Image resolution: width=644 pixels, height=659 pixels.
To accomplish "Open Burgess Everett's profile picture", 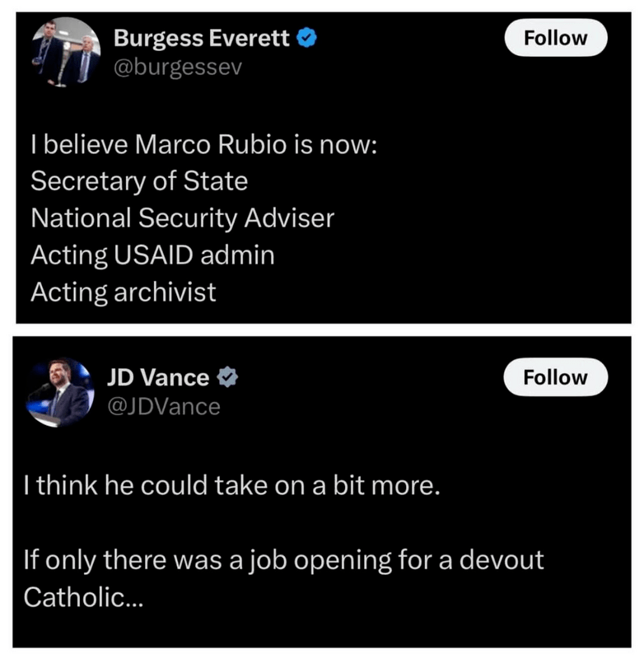I will coord(65,52).
